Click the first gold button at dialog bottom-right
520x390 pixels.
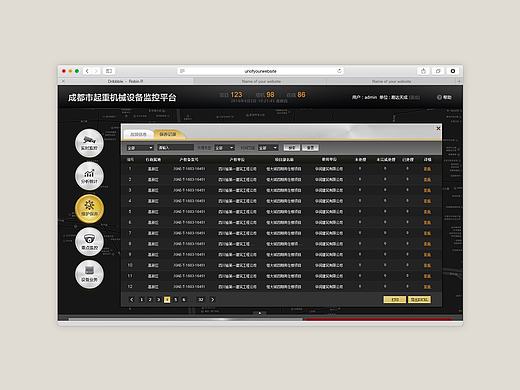(395, 300)
